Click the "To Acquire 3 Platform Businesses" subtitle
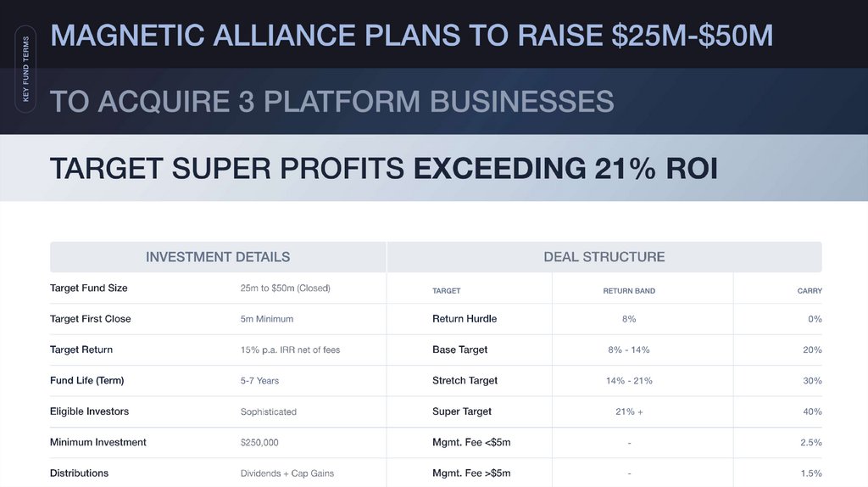This screenshot has width=868, height=487. (x=331, y=102)
